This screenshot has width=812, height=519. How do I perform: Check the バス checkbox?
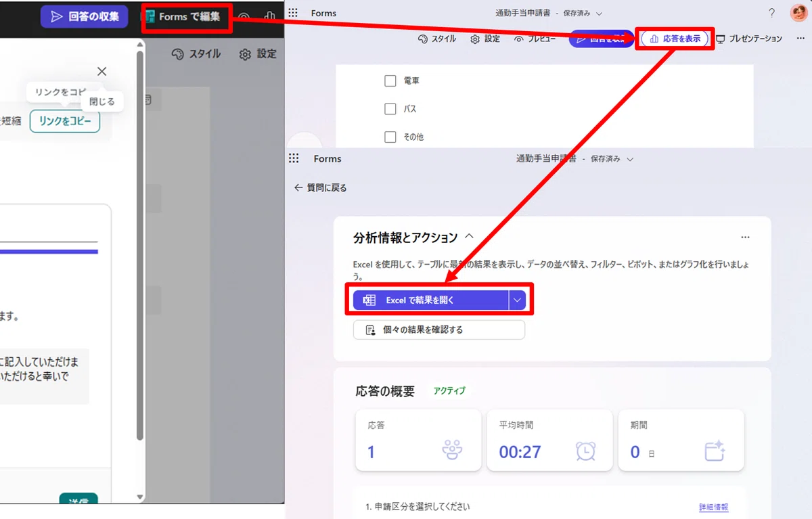pyautogui.click(x=390, y=108)
